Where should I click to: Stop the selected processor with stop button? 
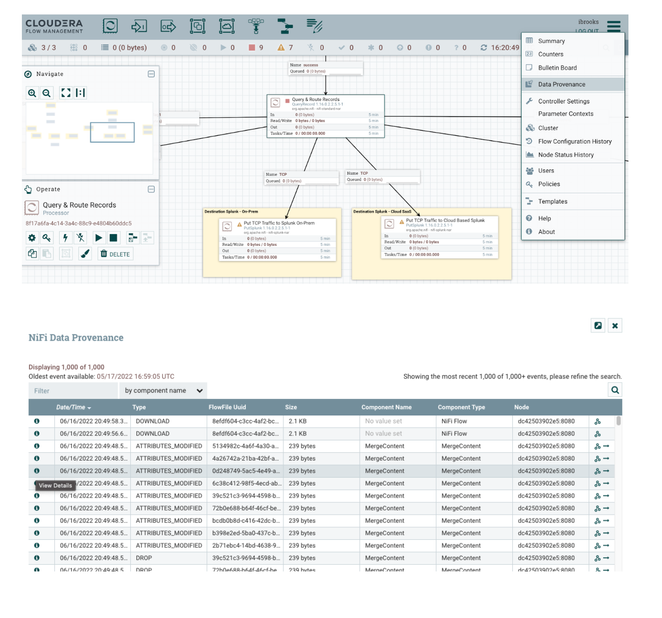coord(113,238)
